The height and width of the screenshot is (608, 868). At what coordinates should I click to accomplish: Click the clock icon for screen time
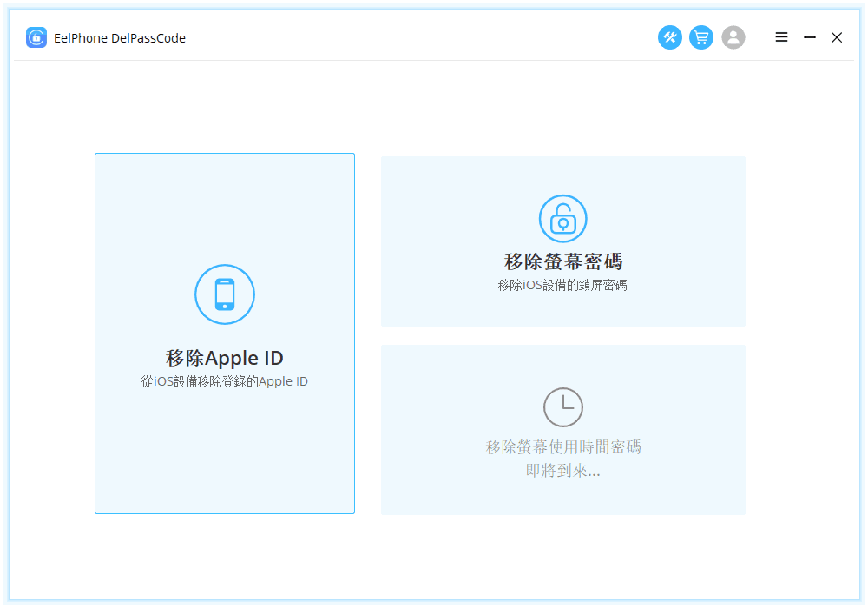[563, 407]
